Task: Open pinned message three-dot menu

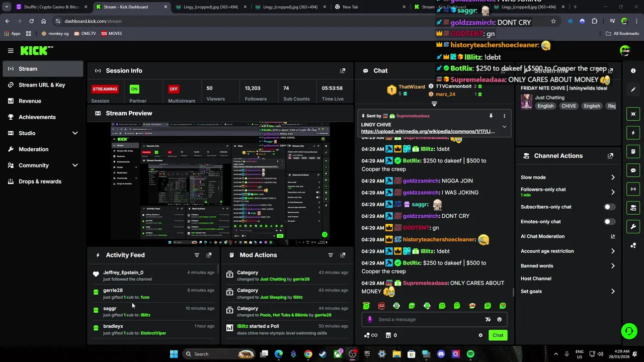Action: pyautogui.click(x=504, y=116)
